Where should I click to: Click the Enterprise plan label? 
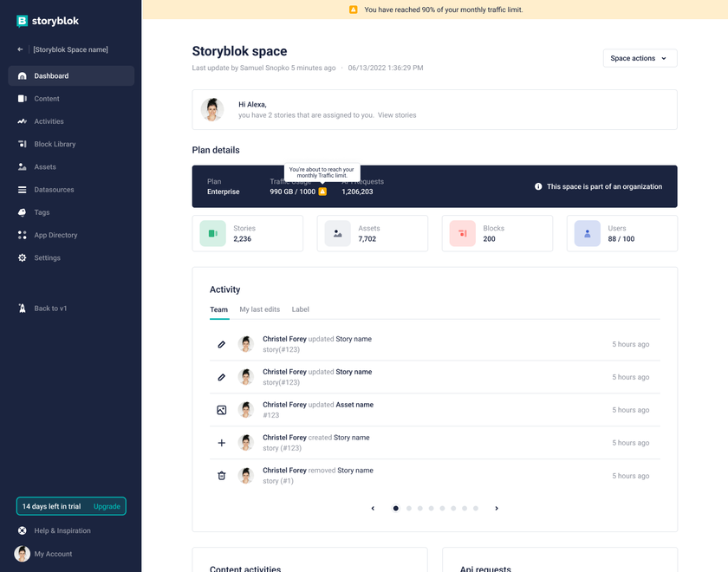pos(224,192)
